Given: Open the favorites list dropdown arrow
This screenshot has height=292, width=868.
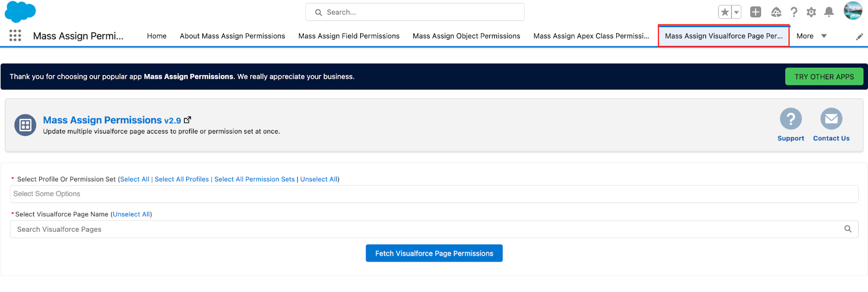Looking at the screenshot, I should pos(736,12).
